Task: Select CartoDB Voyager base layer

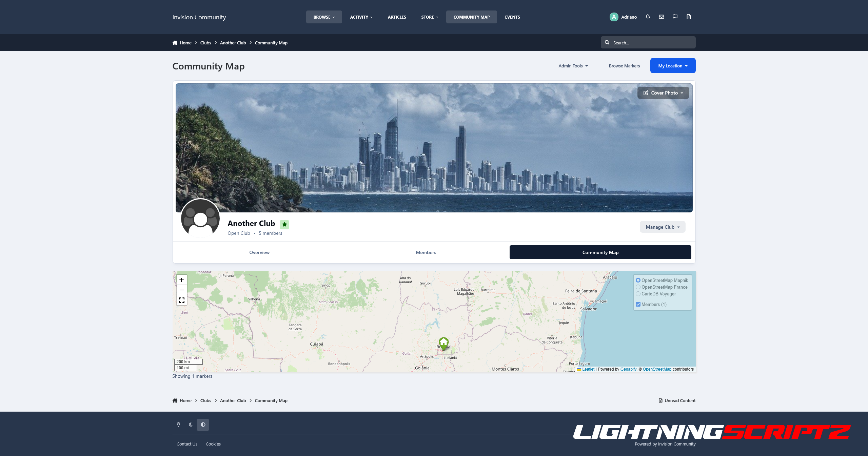Action: (638, 294)
